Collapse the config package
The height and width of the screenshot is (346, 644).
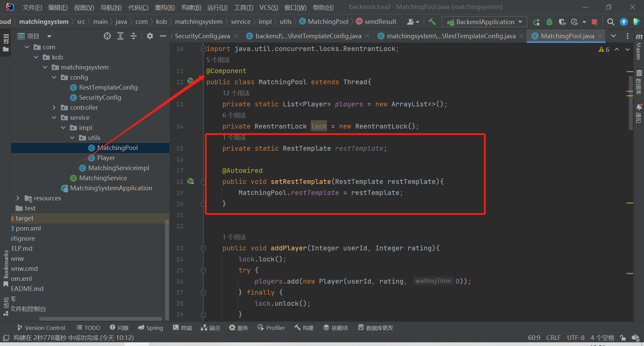(54, 77)
